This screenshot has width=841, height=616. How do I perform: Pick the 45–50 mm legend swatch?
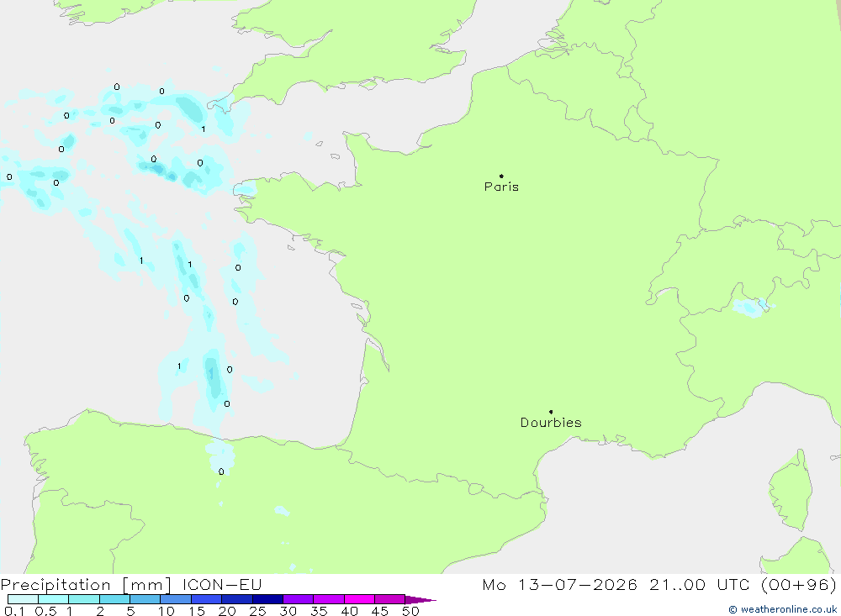click(x=389, y=599)
